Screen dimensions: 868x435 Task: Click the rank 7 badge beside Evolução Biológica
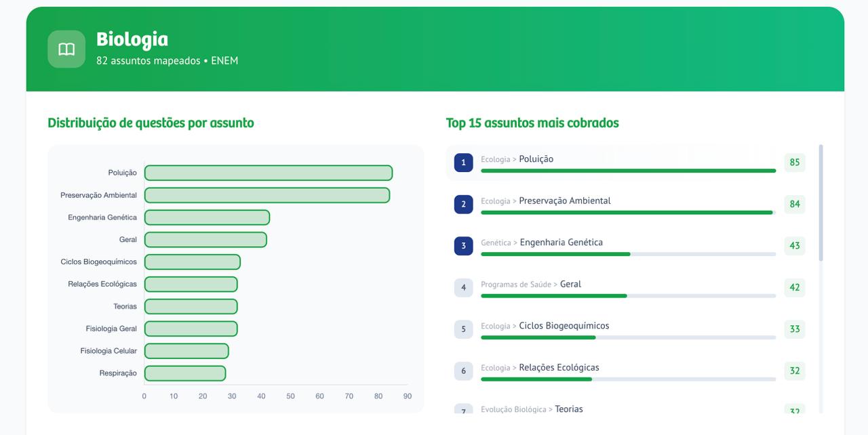pyautogui.click(x=464, y=412)
